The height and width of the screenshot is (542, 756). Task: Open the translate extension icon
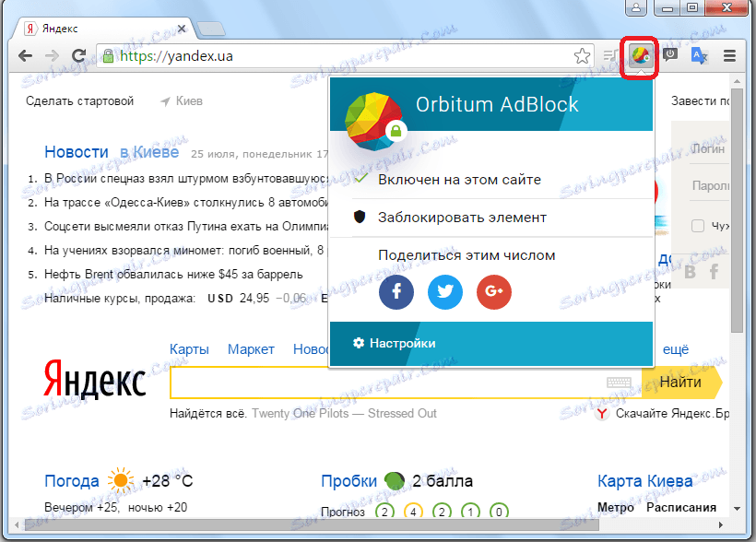pos(699,55)
